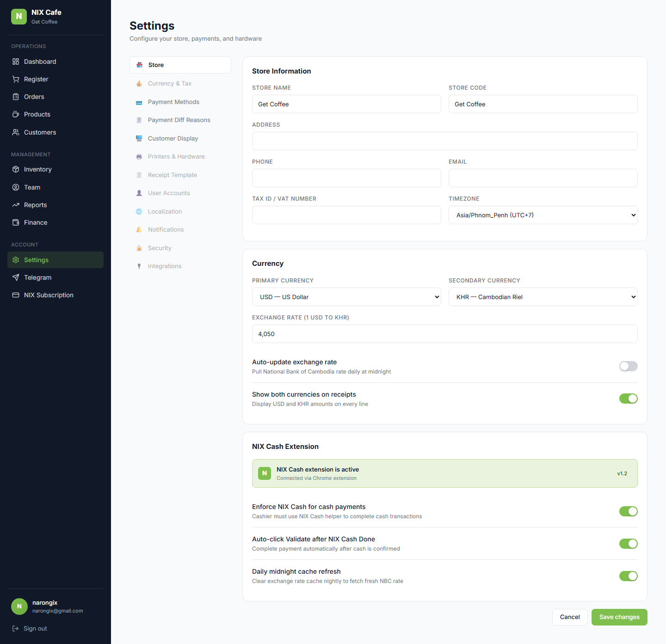Open the Receipt Template settings section

tap(172, 175)
